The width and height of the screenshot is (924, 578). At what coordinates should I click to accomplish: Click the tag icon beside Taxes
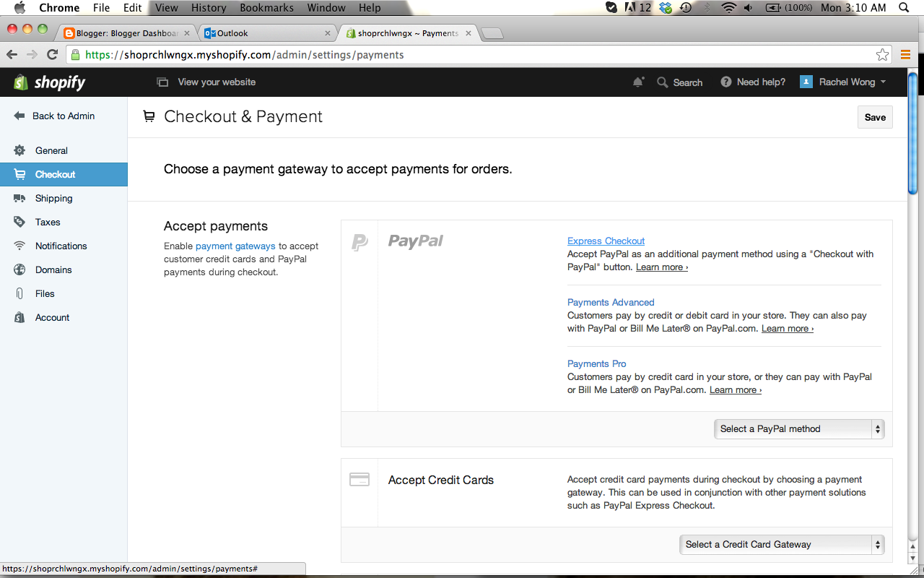pyautogui.click(x=19, y=222)
